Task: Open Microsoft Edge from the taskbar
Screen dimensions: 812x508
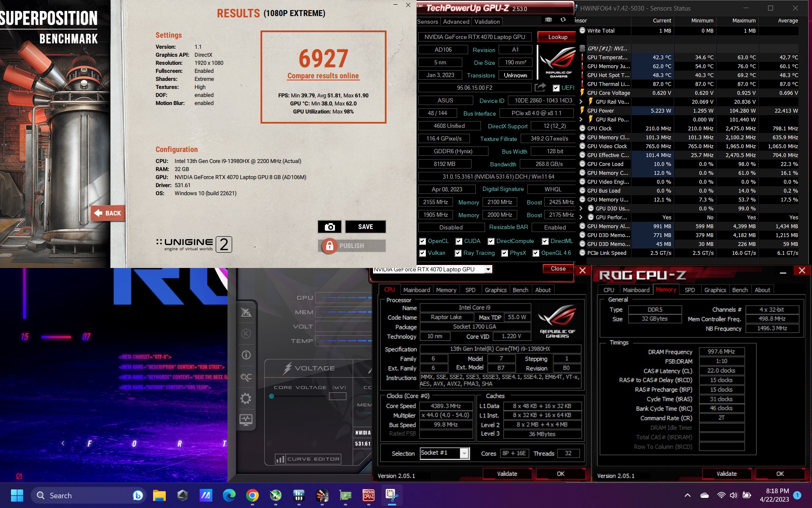Action: tap(229, 495)
